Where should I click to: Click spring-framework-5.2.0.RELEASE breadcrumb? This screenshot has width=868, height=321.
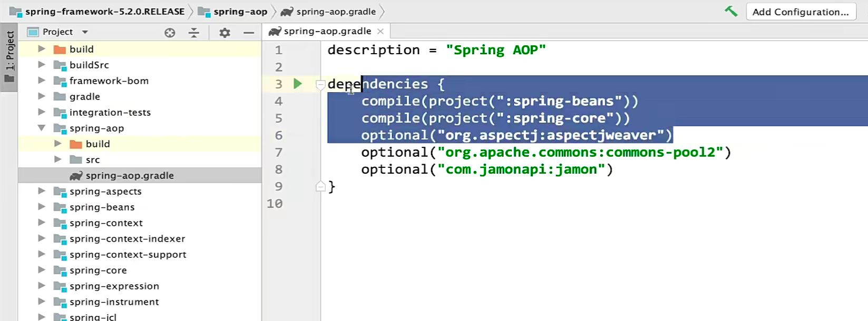pos(104,12)
